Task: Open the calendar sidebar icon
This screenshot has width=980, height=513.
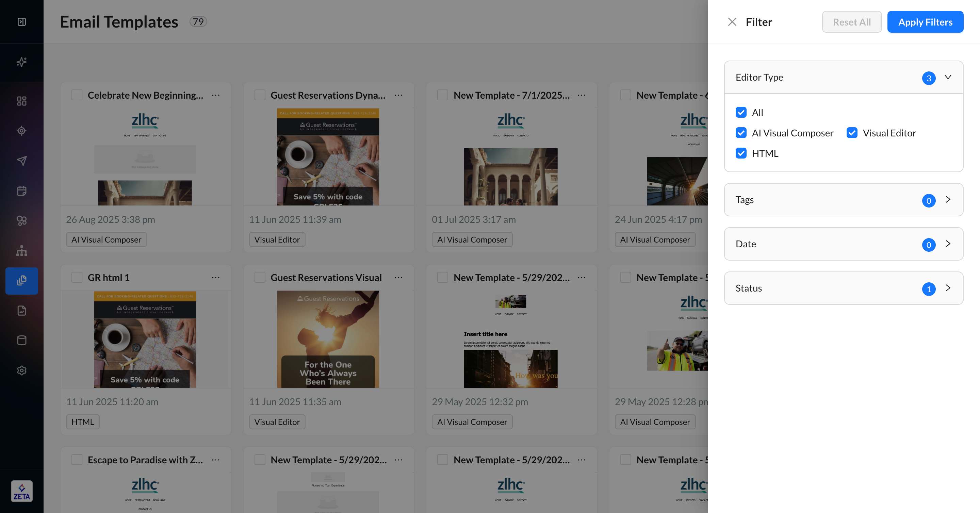Action: pos(22,191)
